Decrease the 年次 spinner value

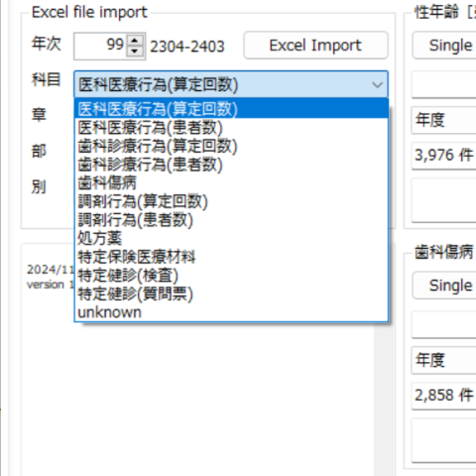(x=135, y=52)
